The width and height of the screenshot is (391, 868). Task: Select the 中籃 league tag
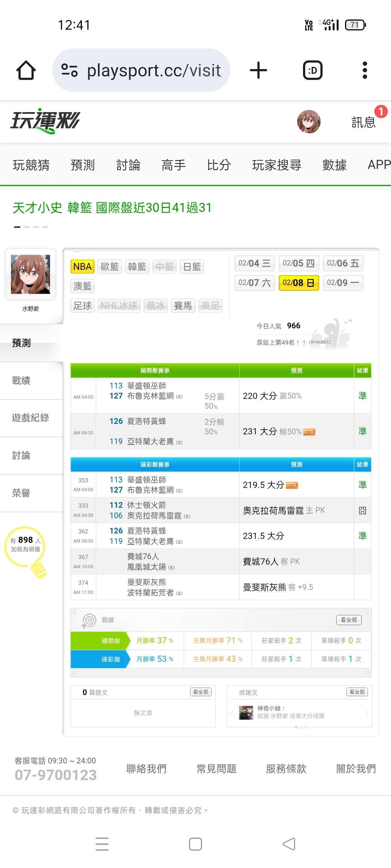tap(164, 267)
